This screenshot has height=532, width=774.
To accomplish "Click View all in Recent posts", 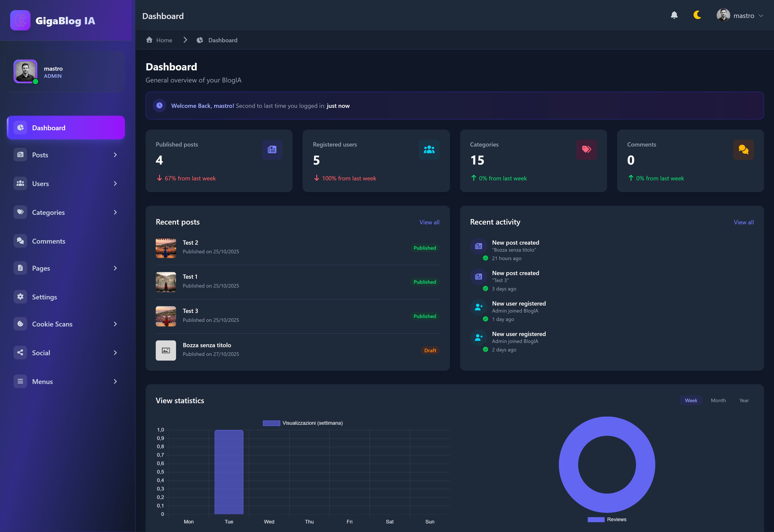I will pos(429,222).
